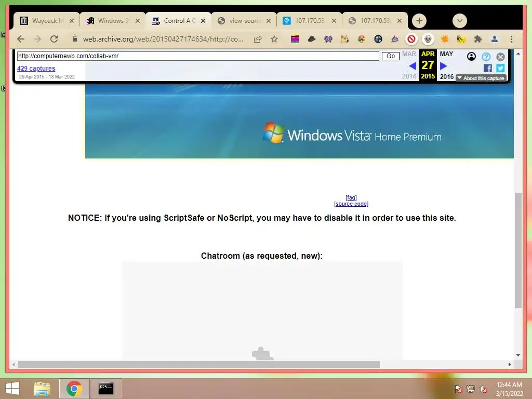Click the Wayback Go button
The image size is (532, 399).
[391, 56]
